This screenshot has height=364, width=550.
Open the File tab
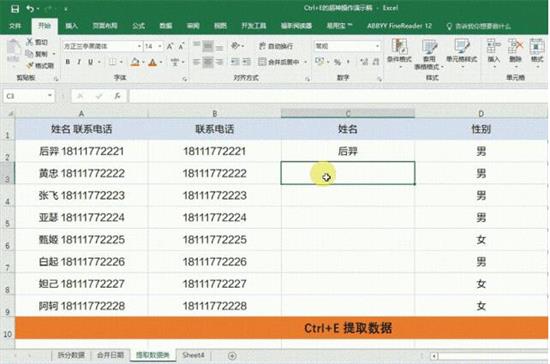[15, 26]
